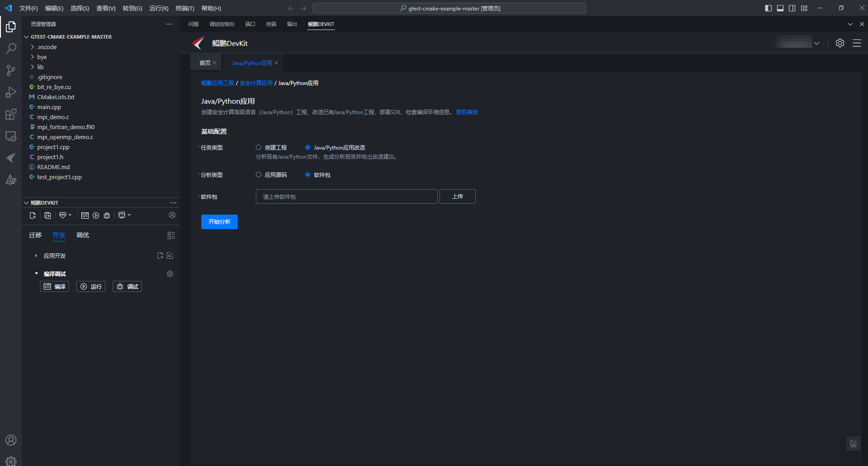Select 创建工程 radio button
Viewport: 868px width, 466px height.
tap(259, 147)
